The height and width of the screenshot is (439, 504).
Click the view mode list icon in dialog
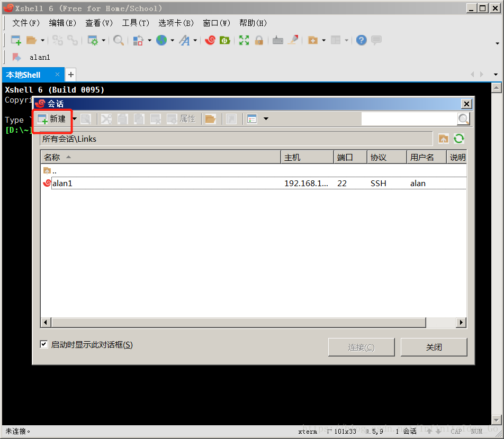tap(252, 119)
